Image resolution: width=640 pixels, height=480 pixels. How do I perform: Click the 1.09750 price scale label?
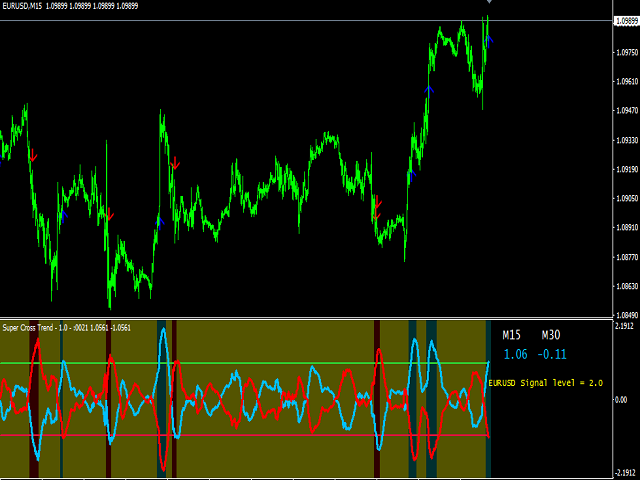click(627, 53)
